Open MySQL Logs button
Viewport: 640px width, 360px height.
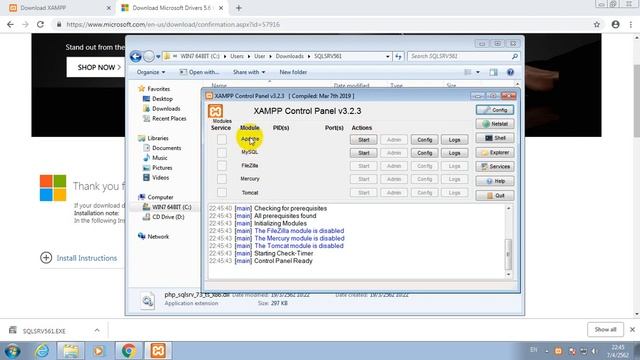pyautogui.click(x=454, y=153)
